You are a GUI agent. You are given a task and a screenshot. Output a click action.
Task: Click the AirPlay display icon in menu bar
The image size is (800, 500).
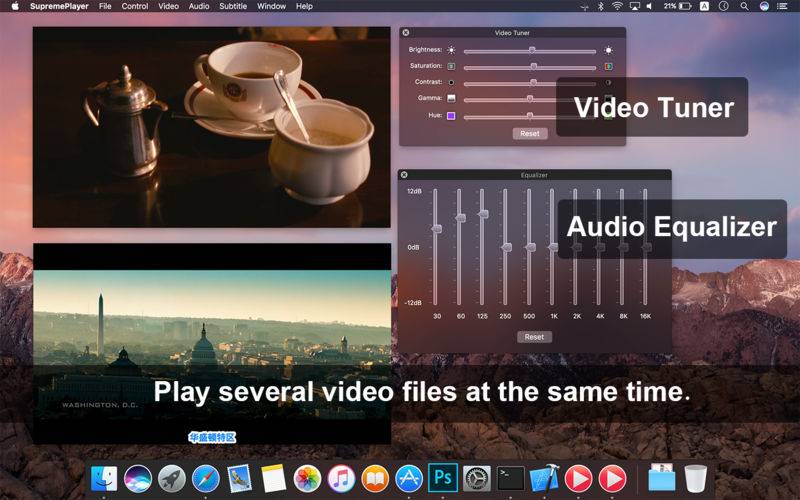click(x=635, y=6)
